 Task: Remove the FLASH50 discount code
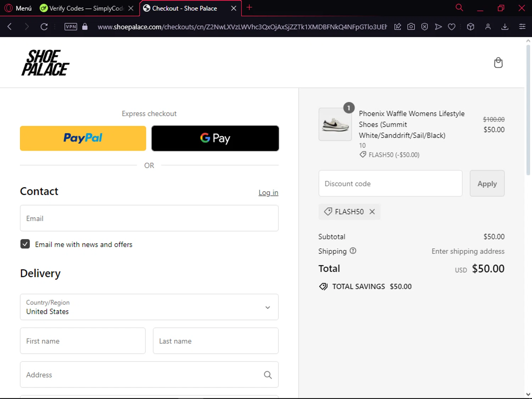point(372,212)
